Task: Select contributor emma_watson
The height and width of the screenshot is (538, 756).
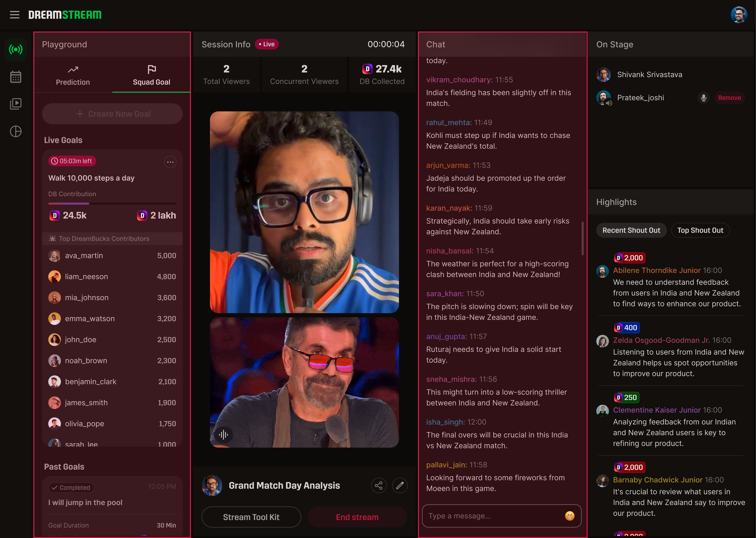Action: [112, 319]
